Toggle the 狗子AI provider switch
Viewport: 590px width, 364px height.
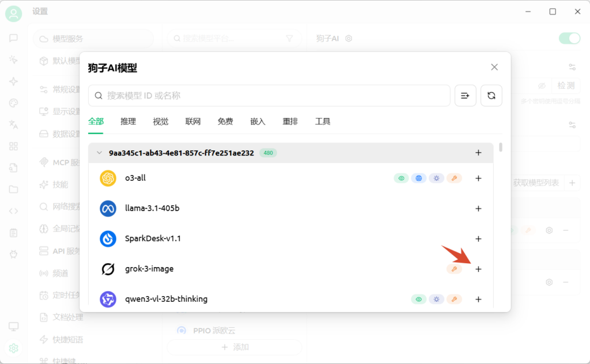click(x=570, y=39)
